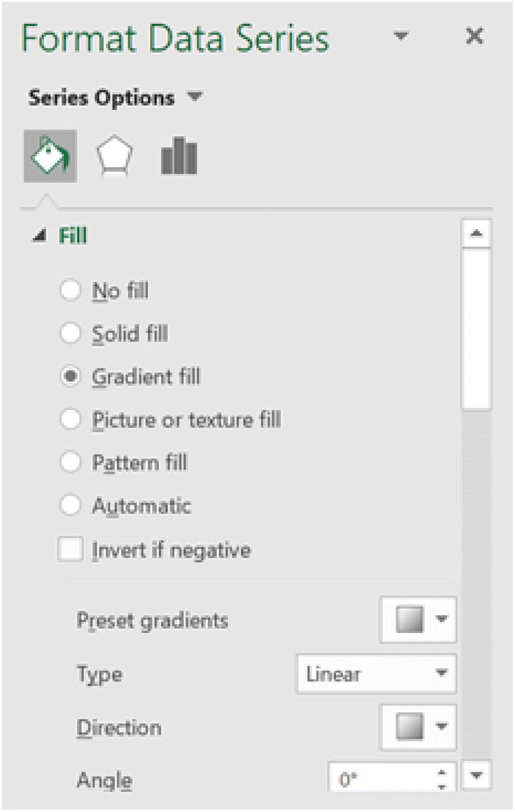Open the gradient Direction picker
Image resolution: width=515 pixels, height=812 pixels.
pos(418,727)
